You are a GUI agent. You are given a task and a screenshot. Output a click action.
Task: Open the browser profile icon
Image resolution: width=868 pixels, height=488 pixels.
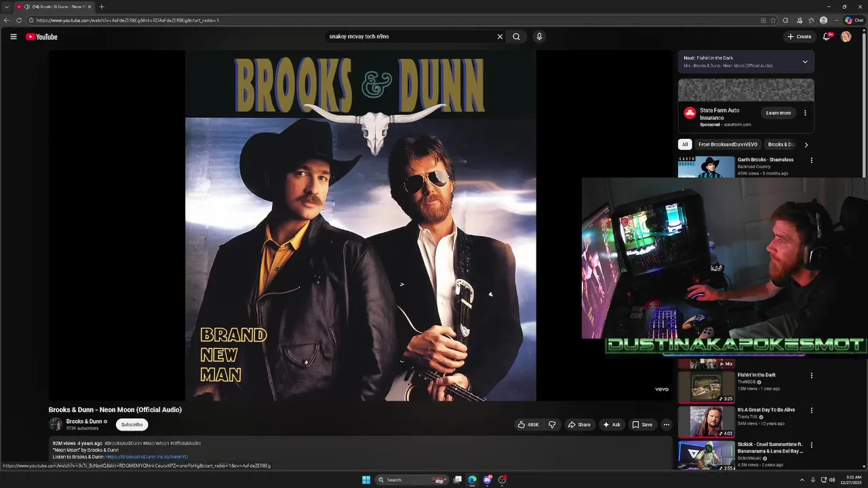click(x=823, y=20)
